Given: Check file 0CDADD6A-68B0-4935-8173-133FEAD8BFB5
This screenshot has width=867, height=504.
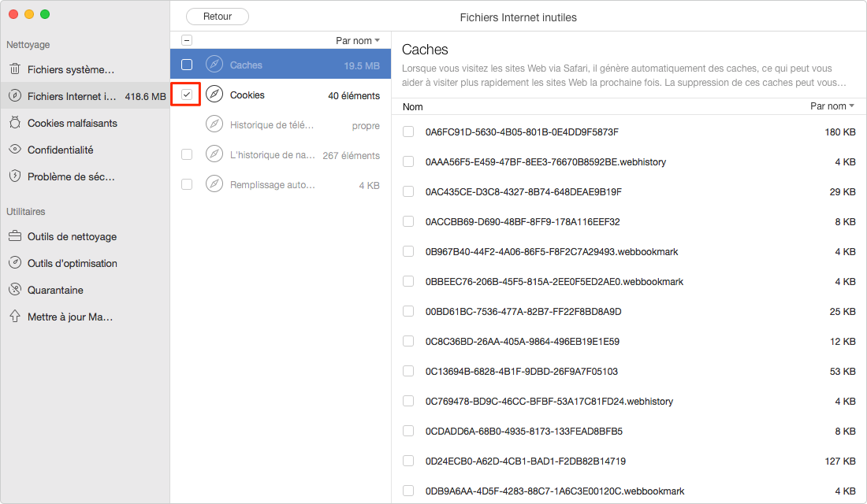Looking at the screenshot, I should pos(408,431).
